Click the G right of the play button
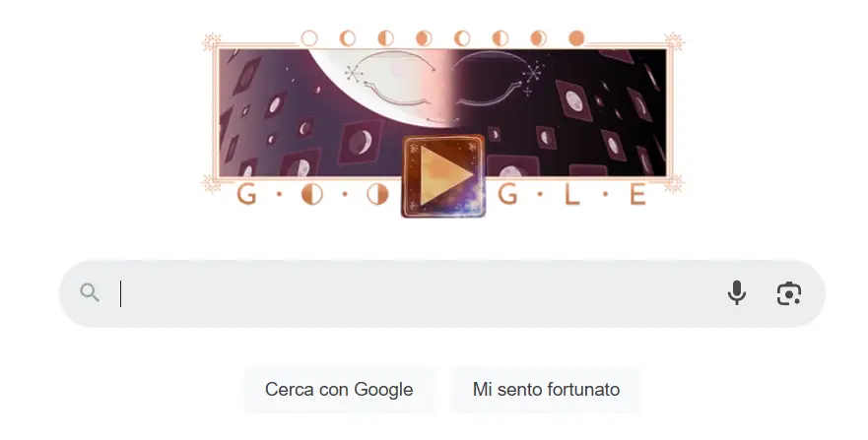The image size is (868, 440). click(507, 195)
